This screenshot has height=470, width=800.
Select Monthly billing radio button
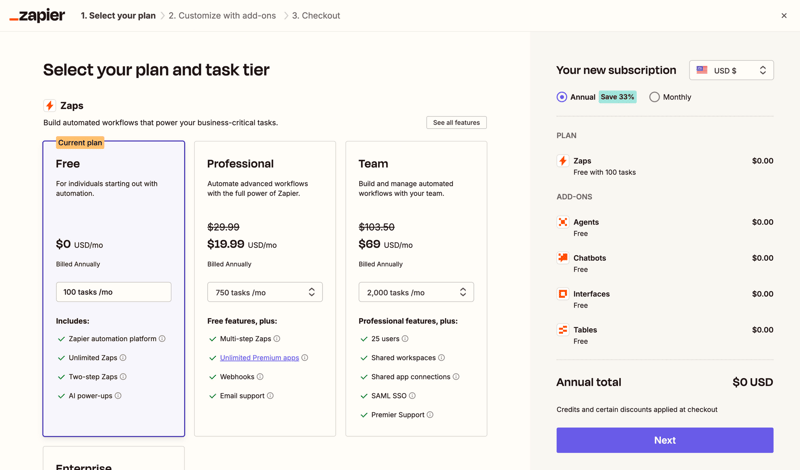pos(655,97)
